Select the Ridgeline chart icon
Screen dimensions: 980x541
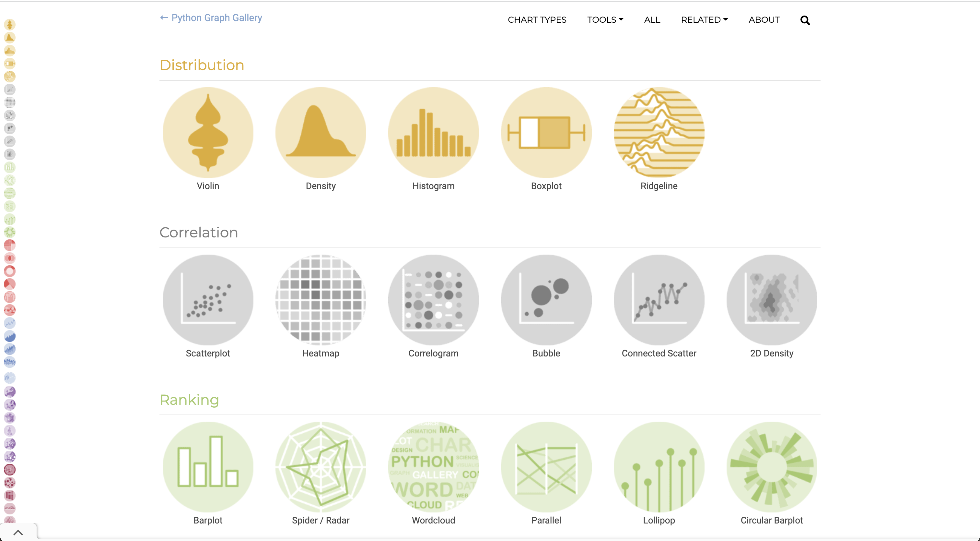click(659, 132)
